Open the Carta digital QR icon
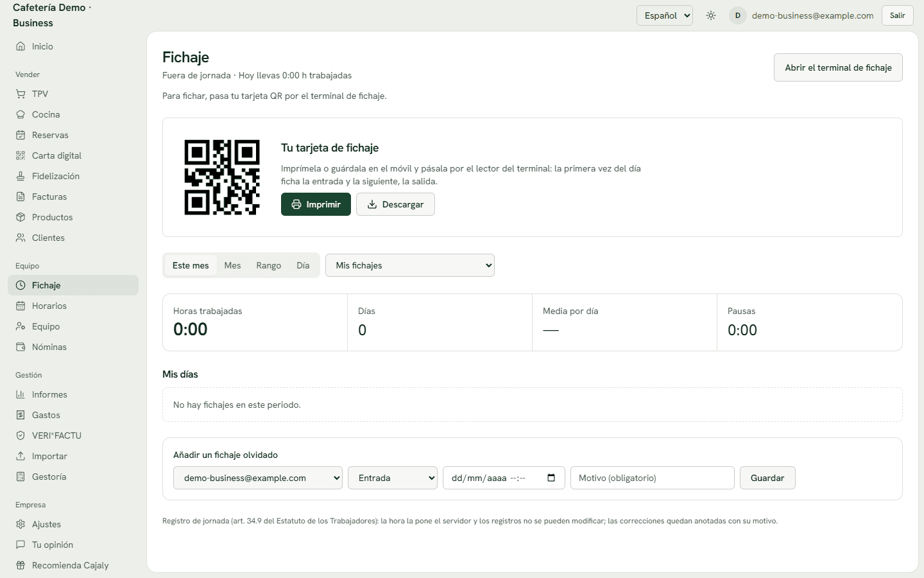924x578 pixels. [x=21, y=155]
